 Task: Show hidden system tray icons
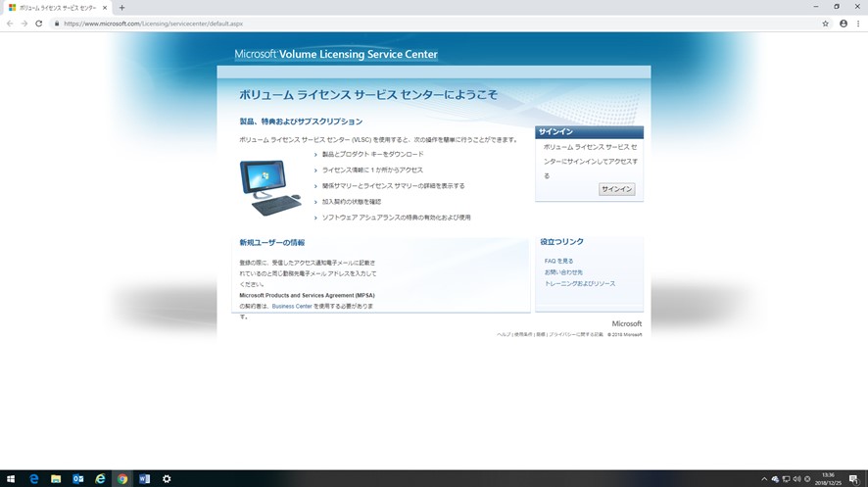tap(764, 479)
